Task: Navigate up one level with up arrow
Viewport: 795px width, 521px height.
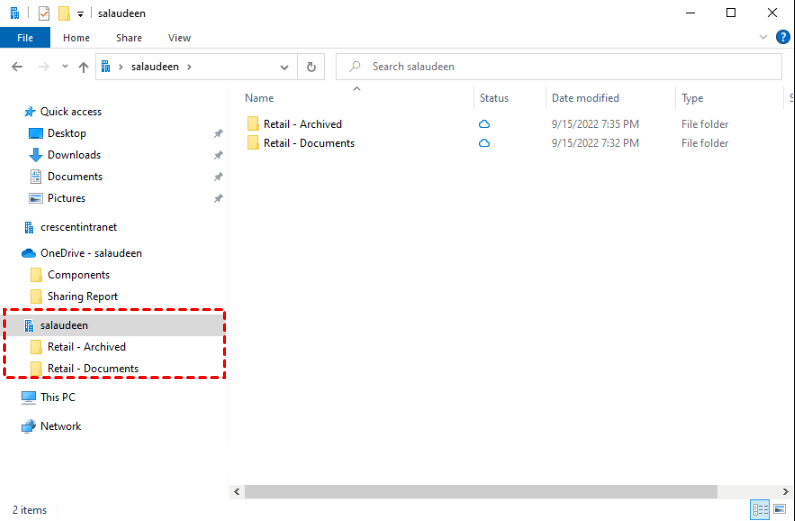Action: [82, 67]
